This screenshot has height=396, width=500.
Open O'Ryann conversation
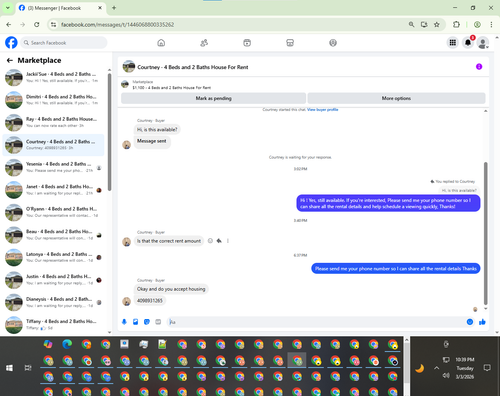pyautogui.click(x=53, y=212)
